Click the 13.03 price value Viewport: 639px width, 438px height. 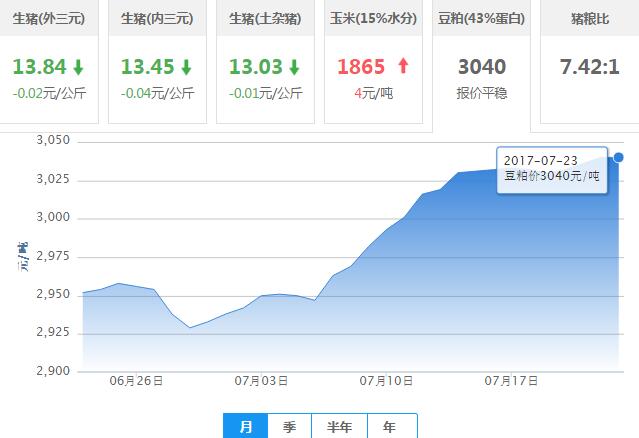tap(256, 67)
